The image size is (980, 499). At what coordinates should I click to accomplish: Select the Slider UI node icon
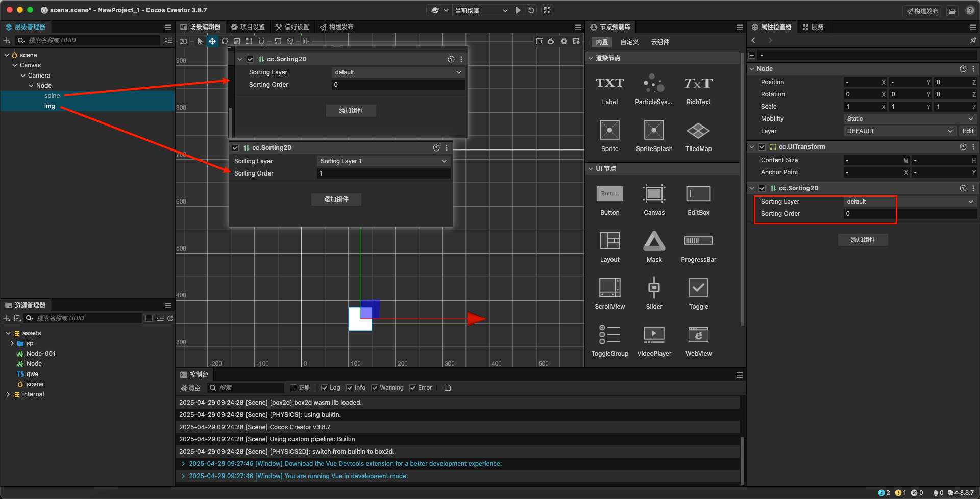point(654,288)
